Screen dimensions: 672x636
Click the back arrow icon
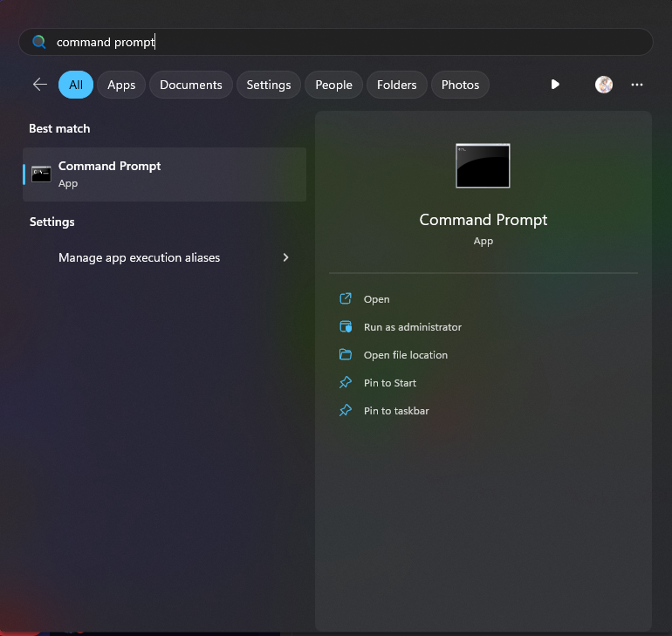pyautogui.click(x=39, y=85)
